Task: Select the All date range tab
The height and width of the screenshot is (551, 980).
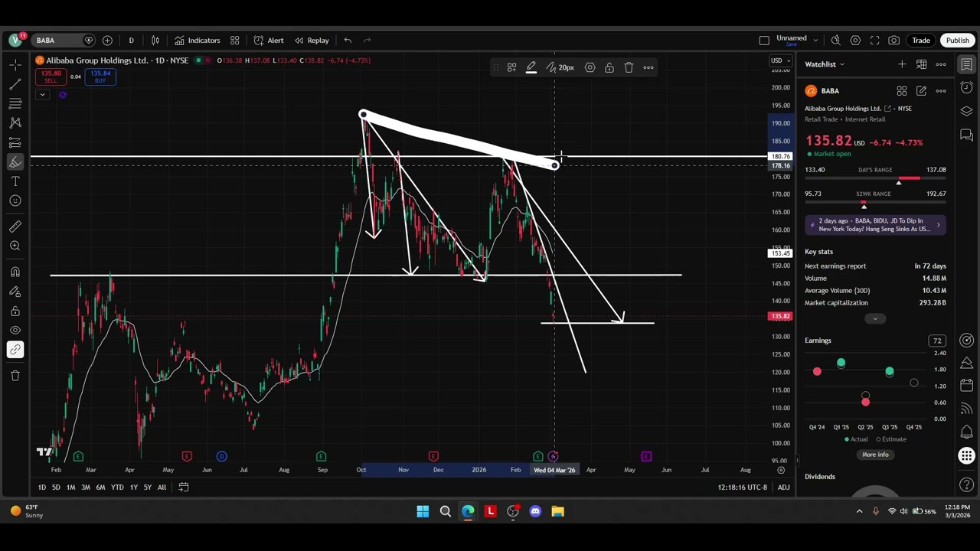Action: pyautogui.click(x=162, y=487)
